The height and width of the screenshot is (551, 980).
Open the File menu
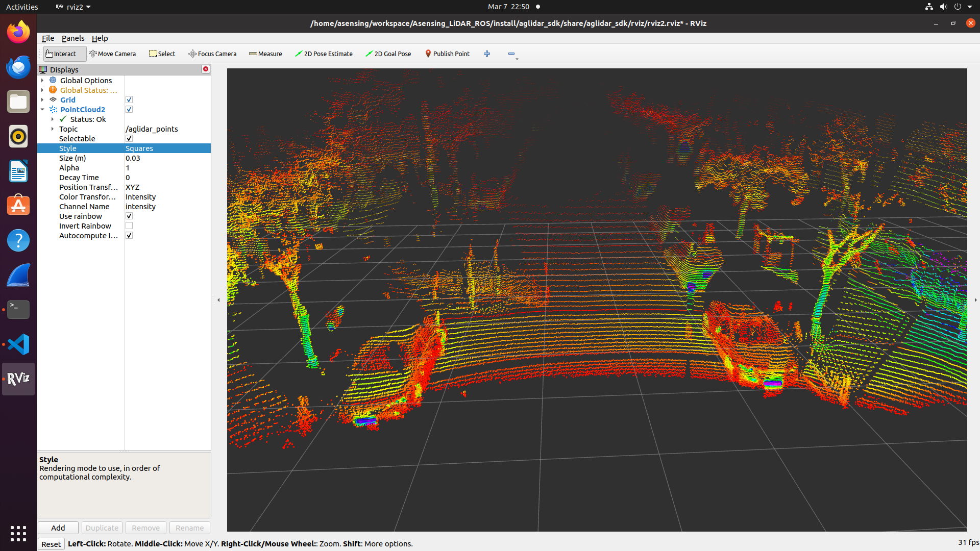tap(48, 38)
